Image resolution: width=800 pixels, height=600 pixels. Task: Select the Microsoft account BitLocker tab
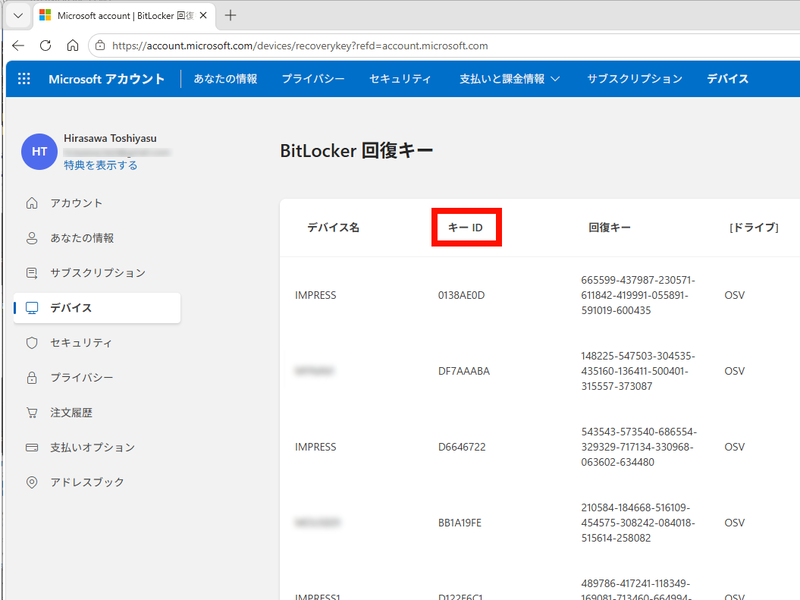[124, 16]
